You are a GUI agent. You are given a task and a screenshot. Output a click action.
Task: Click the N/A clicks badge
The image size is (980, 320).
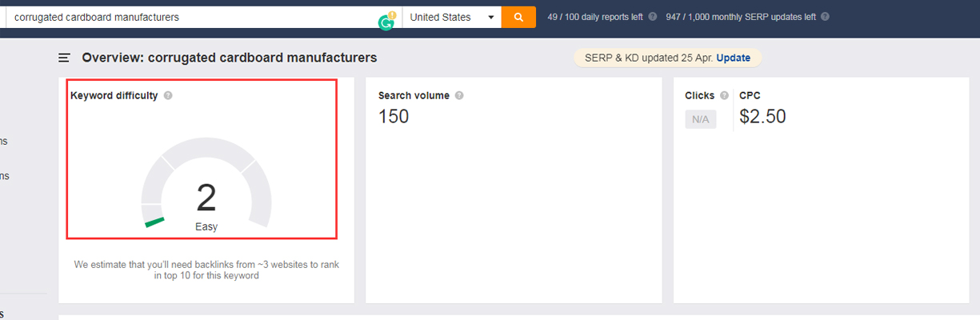click(x=701, y=119)
